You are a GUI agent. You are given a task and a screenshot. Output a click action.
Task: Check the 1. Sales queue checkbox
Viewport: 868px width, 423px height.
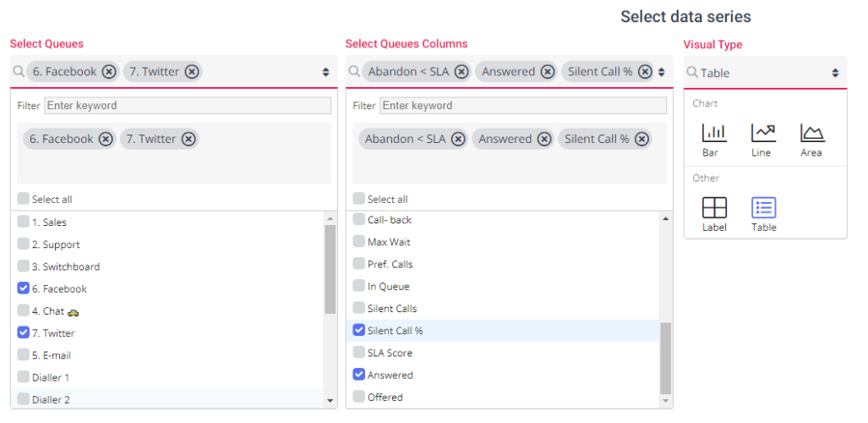point(23,222)
